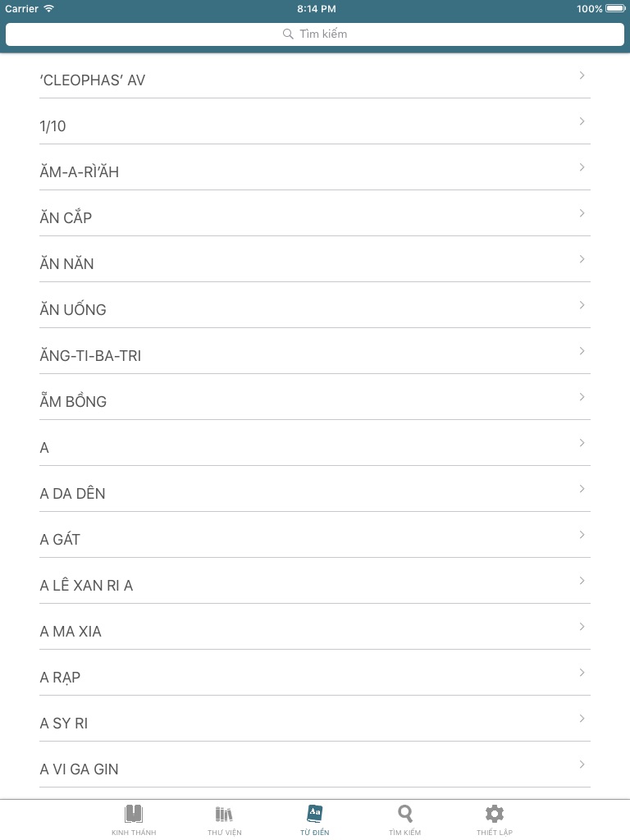Click the Wi-Fi status icon

(x=48, y=8)
